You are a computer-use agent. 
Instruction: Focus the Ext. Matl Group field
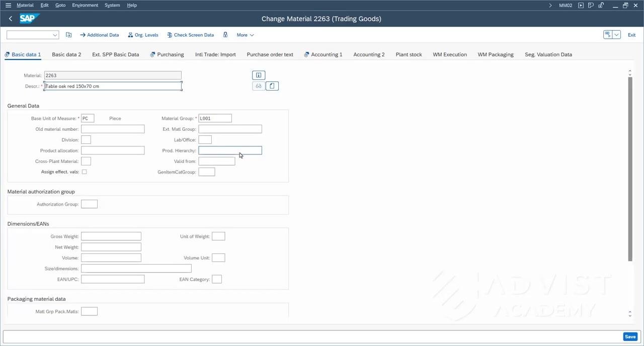230,129
